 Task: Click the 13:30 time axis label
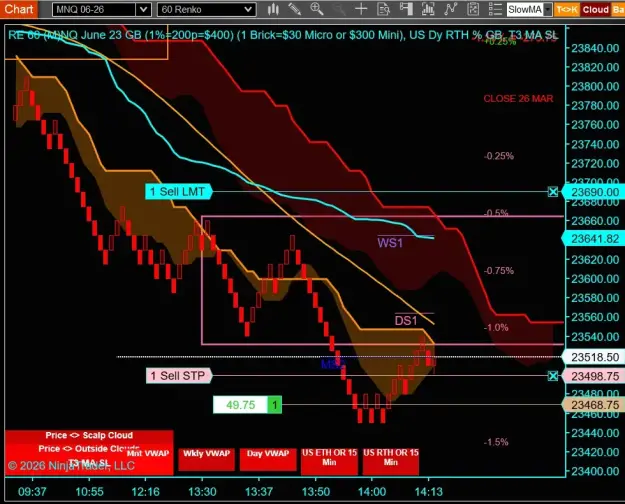click(202, 492)
